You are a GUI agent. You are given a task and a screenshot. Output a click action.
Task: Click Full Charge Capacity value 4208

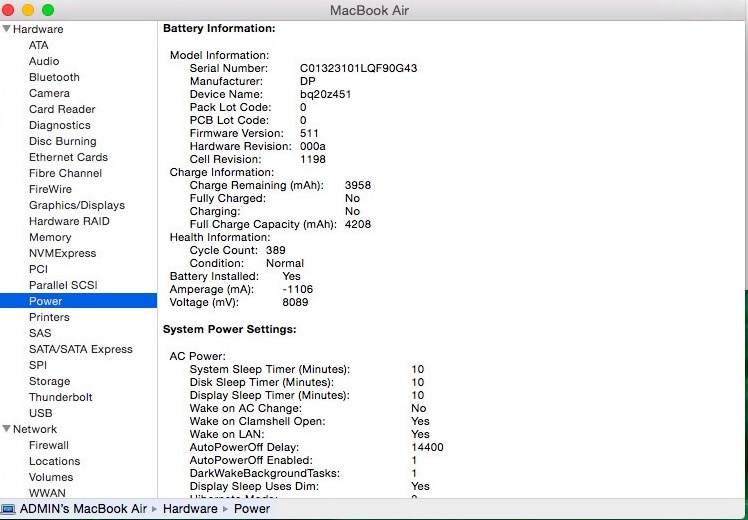point(358,224)
